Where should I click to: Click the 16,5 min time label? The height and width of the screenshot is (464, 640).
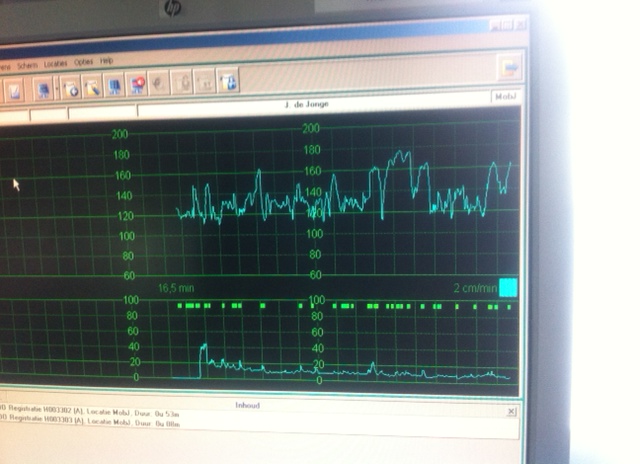[175, 288]
